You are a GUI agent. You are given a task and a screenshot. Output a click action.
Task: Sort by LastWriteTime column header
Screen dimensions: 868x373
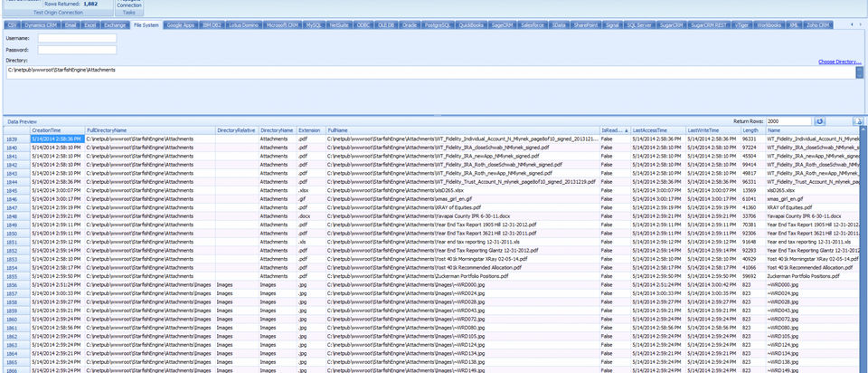click(x=713, y=130)
